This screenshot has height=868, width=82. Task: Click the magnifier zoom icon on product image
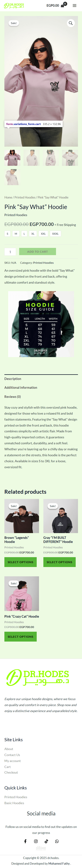(71, 23)
